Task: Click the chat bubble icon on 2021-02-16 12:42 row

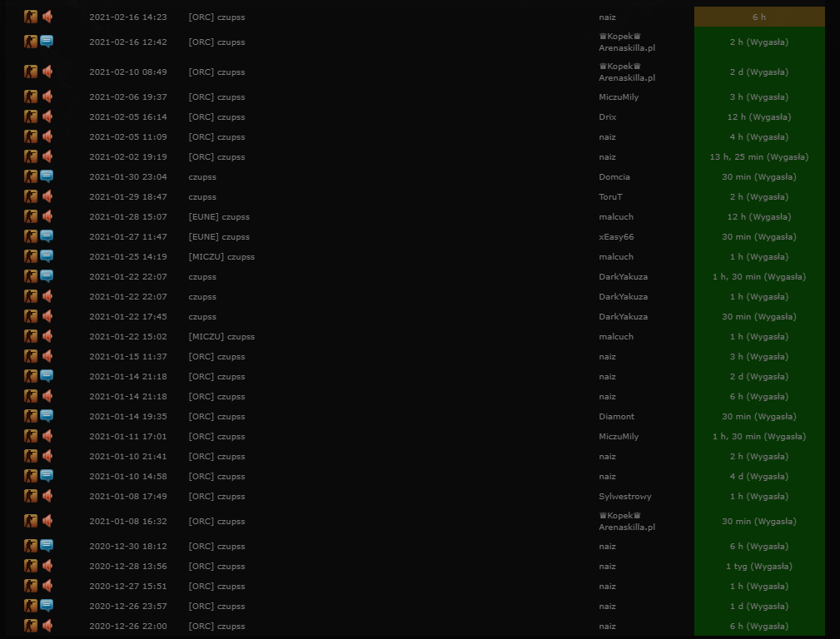Action: (x=47, y=42)
